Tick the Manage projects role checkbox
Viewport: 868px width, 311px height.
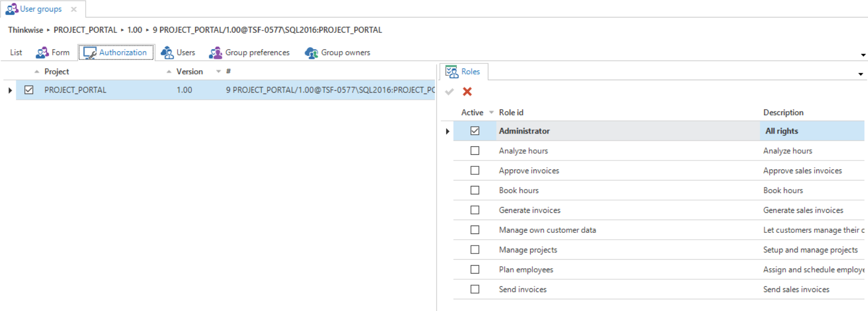[x=475, y=250]
